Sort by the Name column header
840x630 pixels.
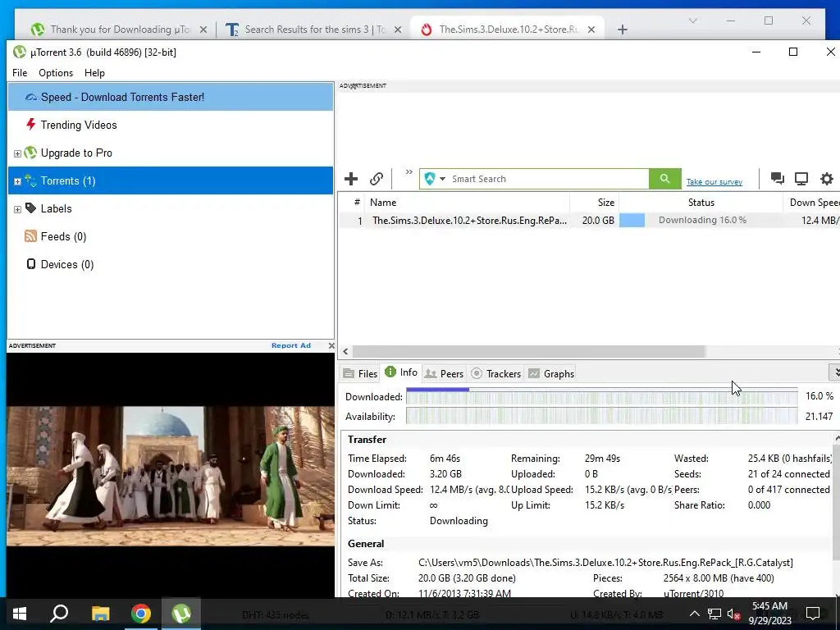467,203
